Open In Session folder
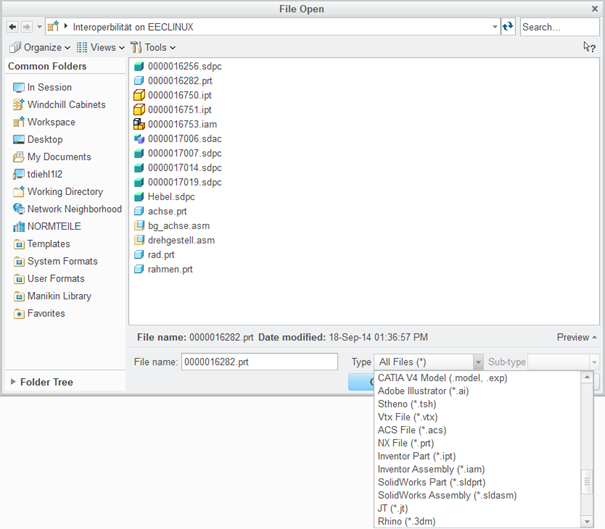Image resolution: width=605 pixels, height=529 pixels. [x=42, y=87]
